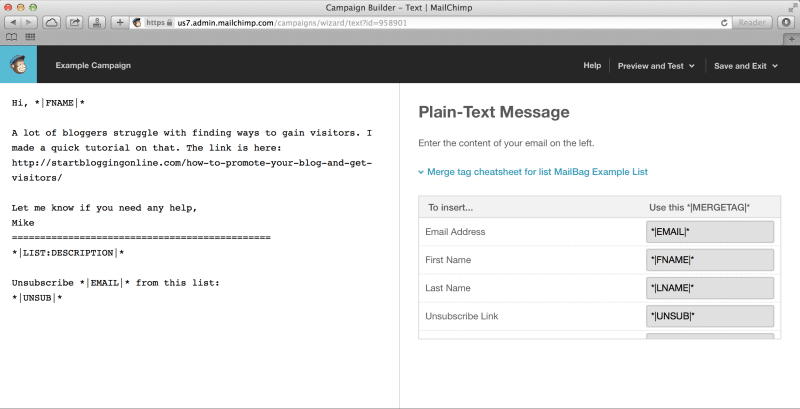Image resolution: width=800 pixels, height=409 pixels.
Task: Click the Unsubscribe Link row label
Action: (x=461, y=316)
